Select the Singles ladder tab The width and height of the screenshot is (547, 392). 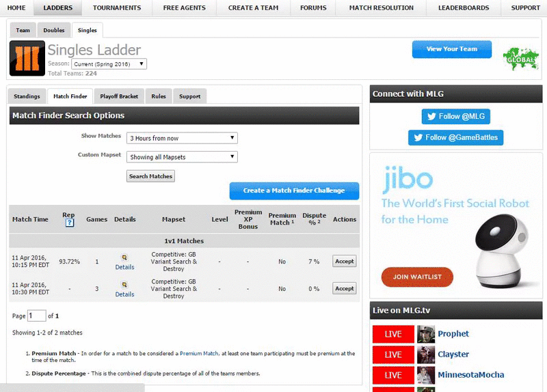(88, 30)
